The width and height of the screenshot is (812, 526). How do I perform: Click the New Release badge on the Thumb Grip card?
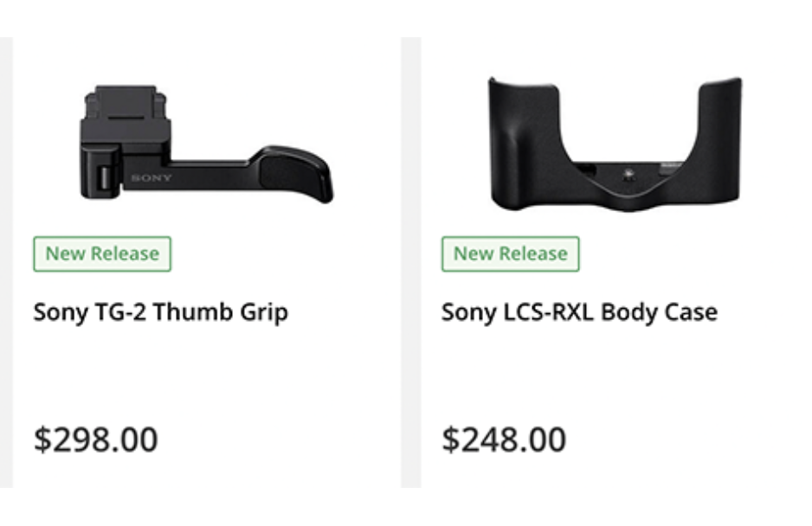[102, 253]
